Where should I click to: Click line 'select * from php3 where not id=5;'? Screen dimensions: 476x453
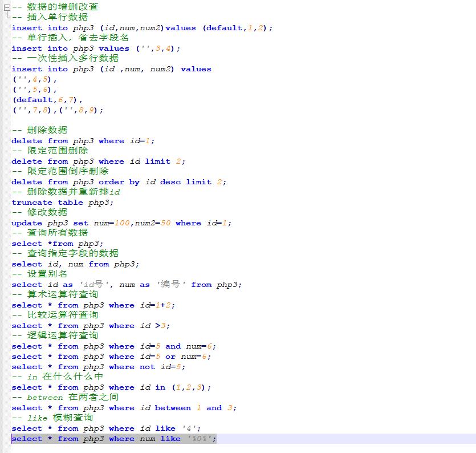[99, 367]
